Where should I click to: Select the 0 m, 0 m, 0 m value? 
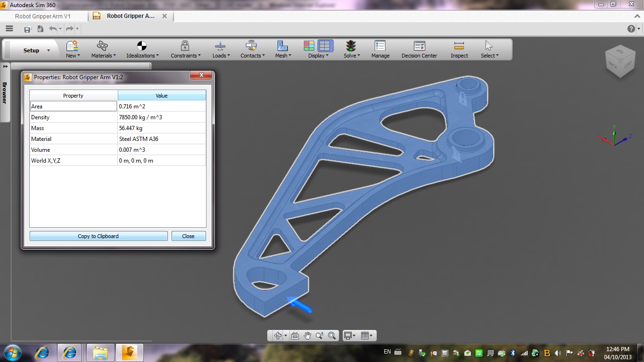[162, 161]
